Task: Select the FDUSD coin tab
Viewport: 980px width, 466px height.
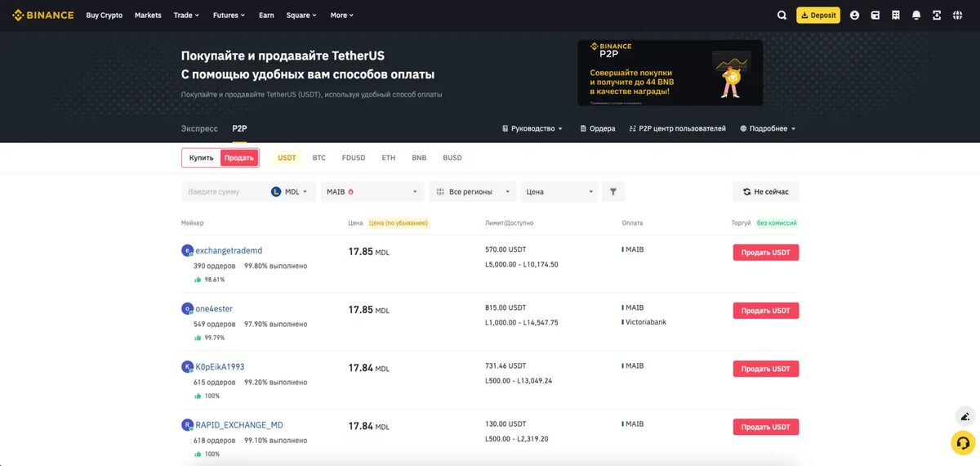Action: 354,158
